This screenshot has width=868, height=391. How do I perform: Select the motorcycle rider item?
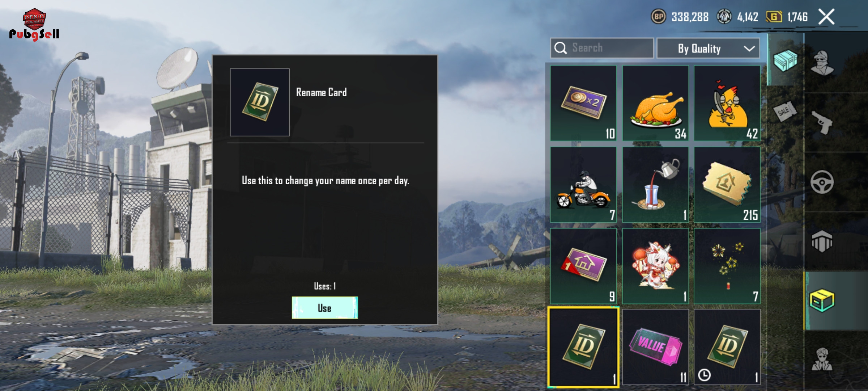[x=583, y=185]
